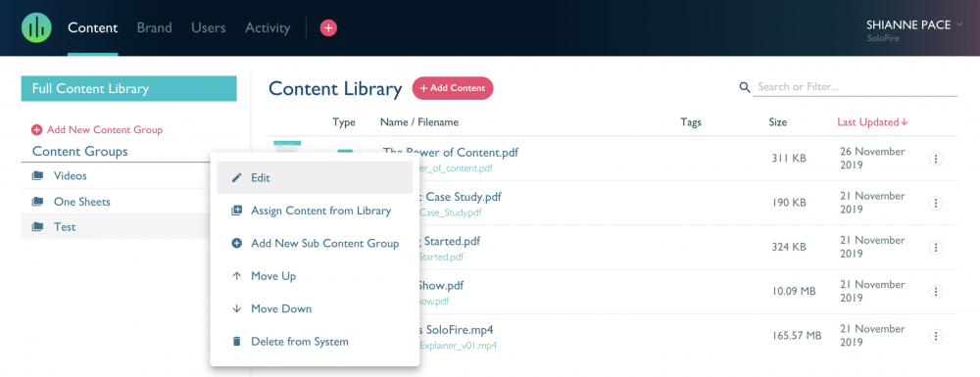Sort by the Tags column header
The height and width of the screenshot is (377, 980).
[x=691, y=122]
